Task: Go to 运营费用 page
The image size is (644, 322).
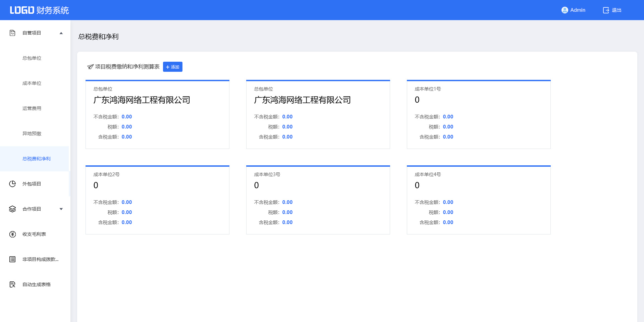Action: 32,108
